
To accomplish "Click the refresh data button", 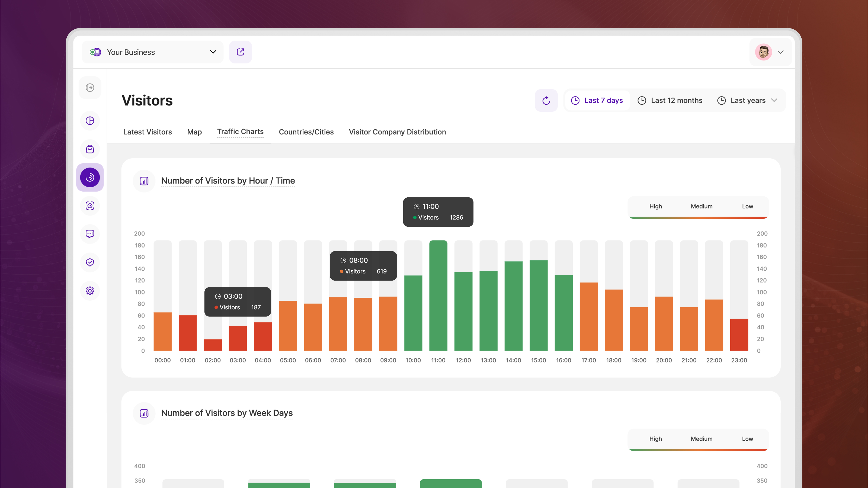I will 546,100.
